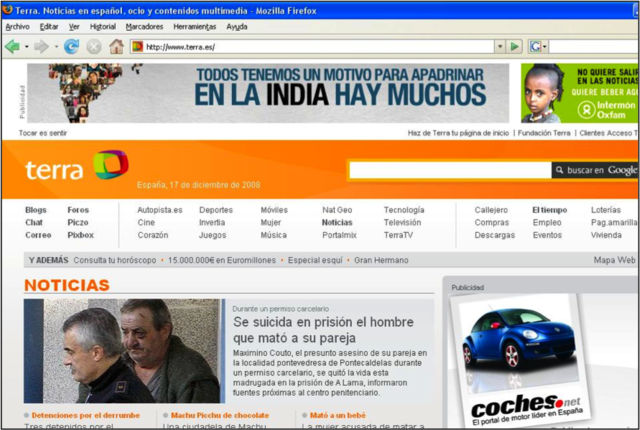Open the Historial menu
The width and height of the screenshot is (640, 430).
(x=103, y=27)
